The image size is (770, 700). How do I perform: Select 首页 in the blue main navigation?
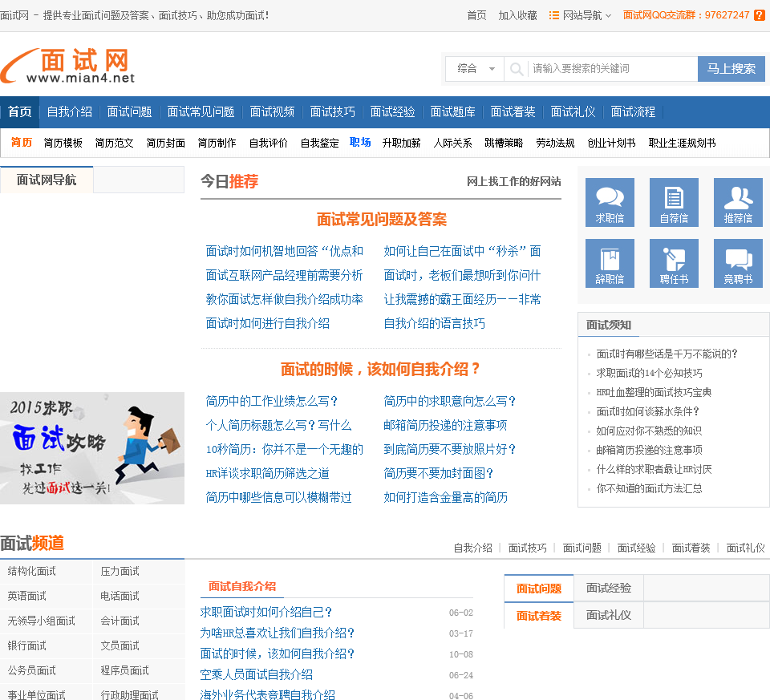[x=19, y=112]
